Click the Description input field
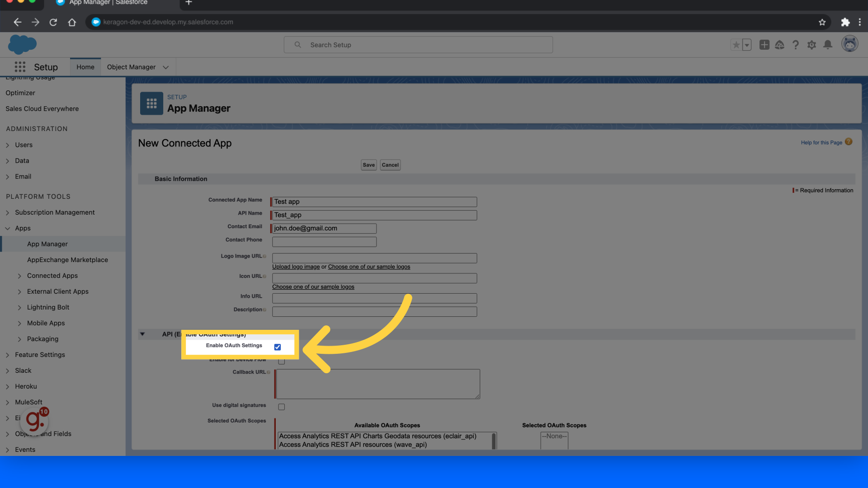Screen dimensions: 868x488 pos(374,312)
